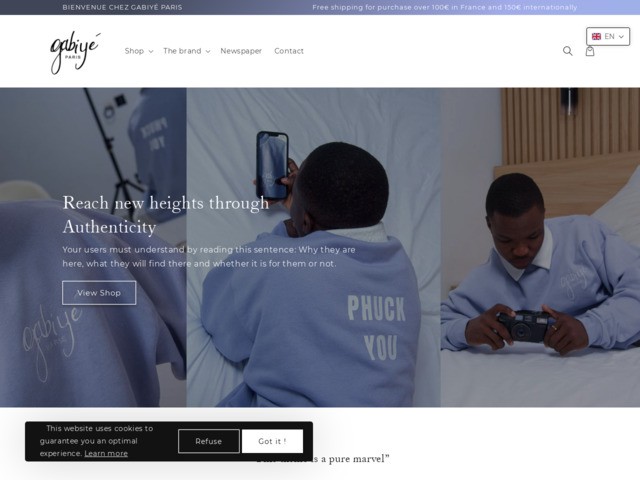The image size is (640, 480).
Task: Open the shopping bag cart icon
Action: (590, 51)
